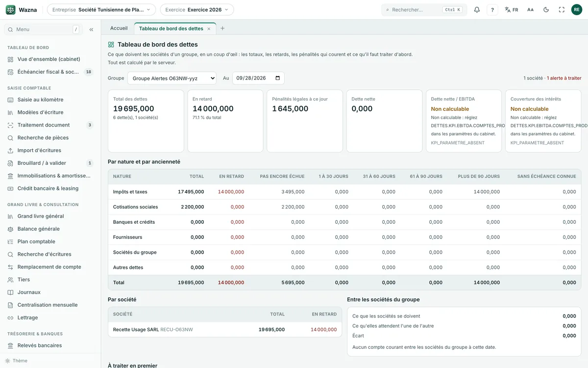Click the Balance générale scales icon
588x368 pixels.
11,229
